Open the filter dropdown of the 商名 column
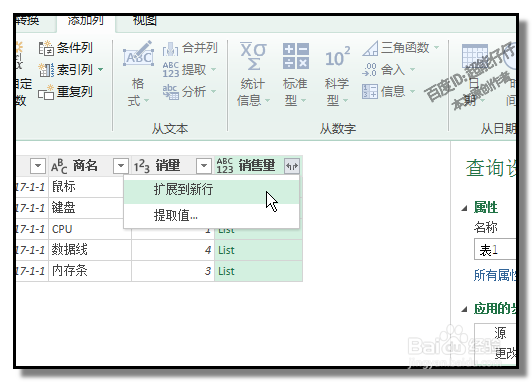532x382 pixels. coord(121,166)
